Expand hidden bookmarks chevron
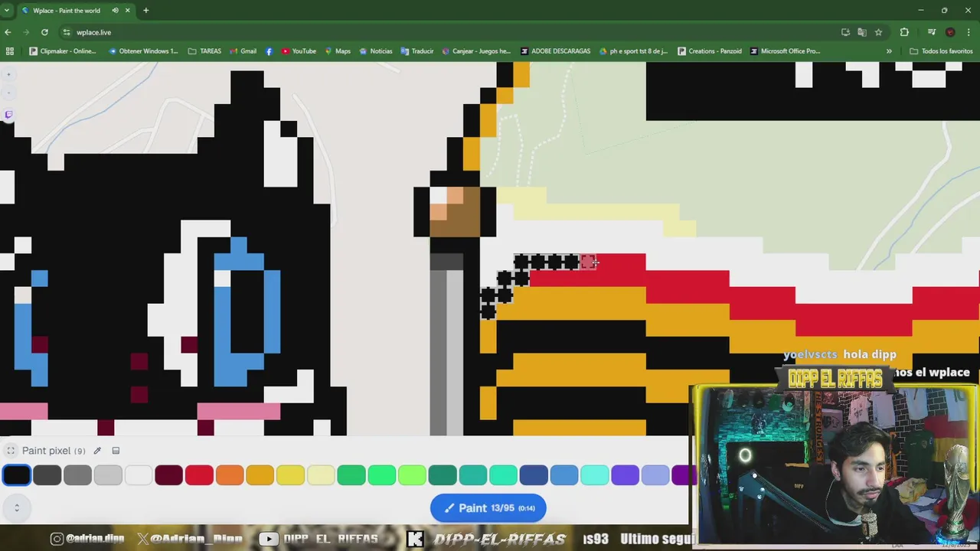Viewport: 980px width, 551px height. [x=889, y=51]
